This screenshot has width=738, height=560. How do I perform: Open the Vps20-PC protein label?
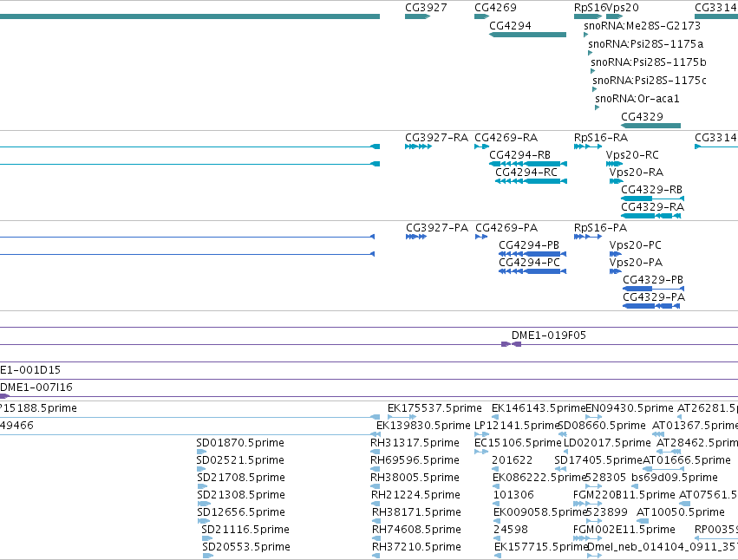point(636,245)
